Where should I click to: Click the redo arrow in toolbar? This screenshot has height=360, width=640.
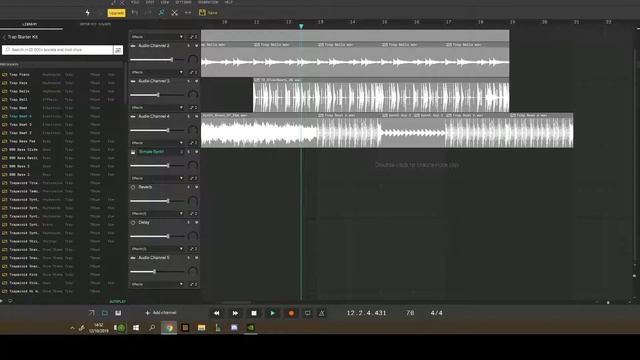[148, 13]
